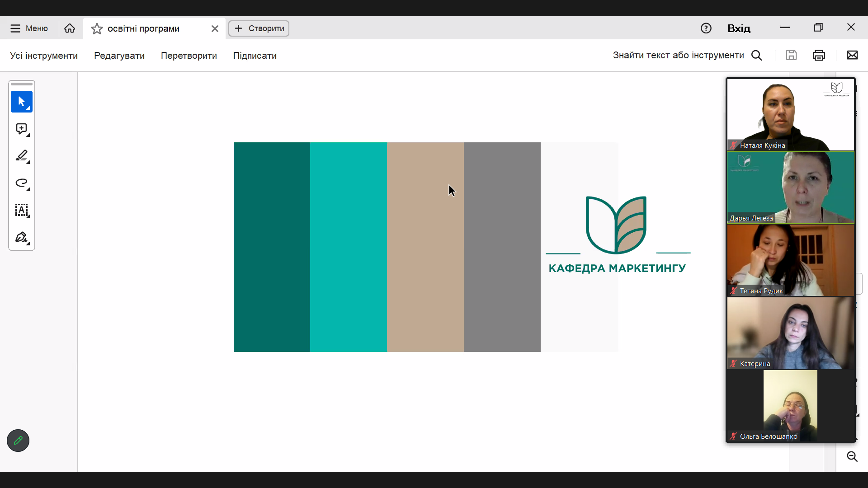This screenshot has height=488, width=868.
Task: Open the help question mark icon
Action: tap(706, 28)
